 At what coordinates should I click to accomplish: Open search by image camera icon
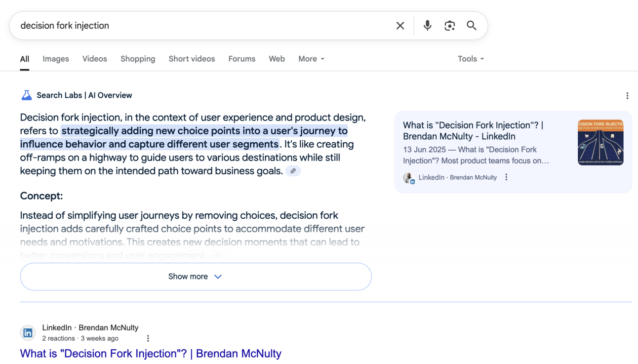449,26
